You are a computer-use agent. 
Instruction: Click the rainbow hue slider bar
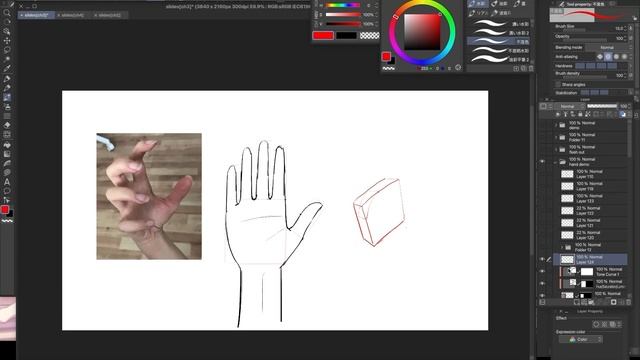(x=342, y=5)
